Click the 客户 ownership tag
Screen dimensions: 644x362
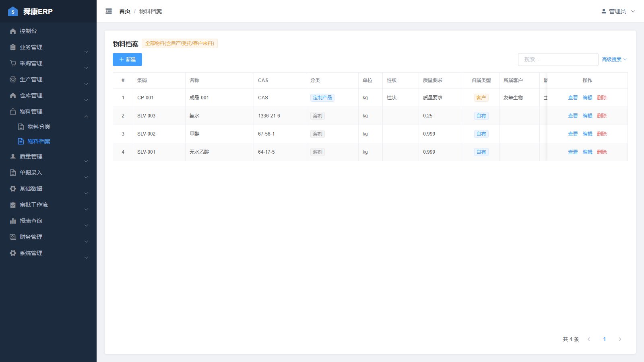pyautogui.click(x=481, y=98)
